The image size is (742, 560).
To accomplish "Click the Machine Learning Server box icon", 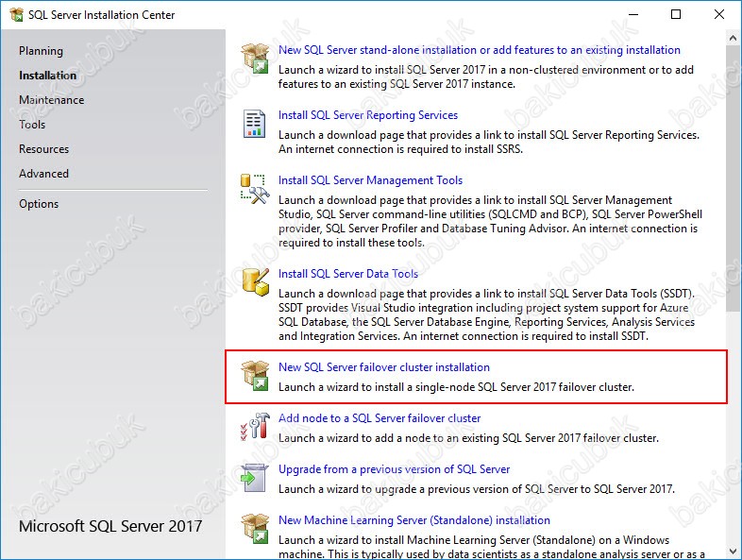I will pyautogui.click(x=256, y=529).
